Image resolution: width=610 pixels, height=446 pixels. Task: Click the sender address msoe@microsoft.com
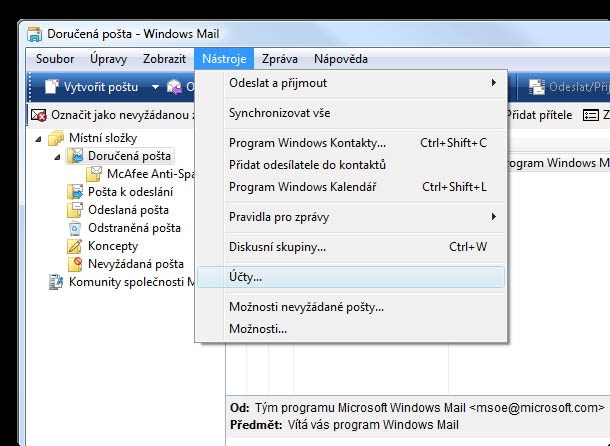pyautogui.click(x=537, y=407)
